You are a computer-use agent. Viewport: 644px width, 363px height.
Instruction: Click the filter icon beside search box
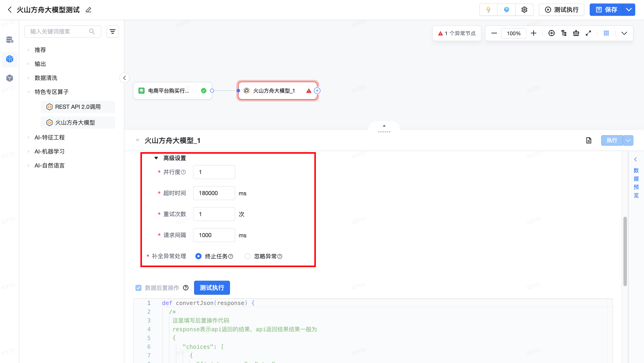113,32
